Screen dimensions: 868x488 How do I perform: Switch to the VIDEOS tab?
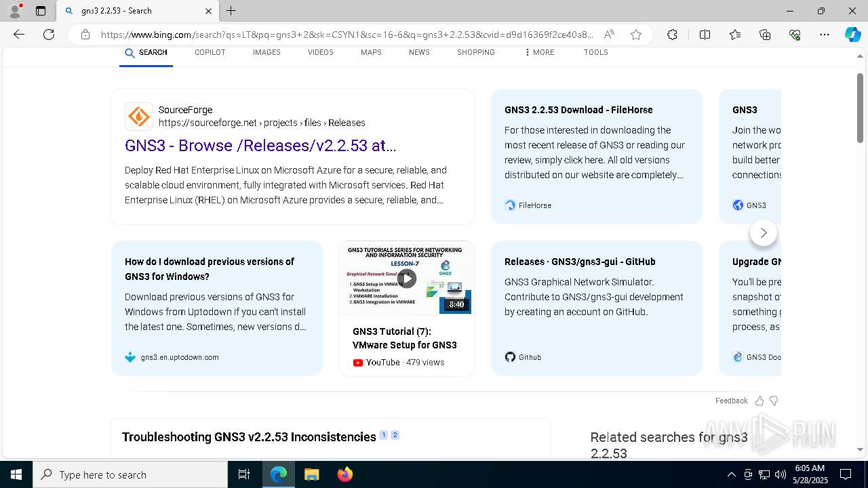coord(321,52)
